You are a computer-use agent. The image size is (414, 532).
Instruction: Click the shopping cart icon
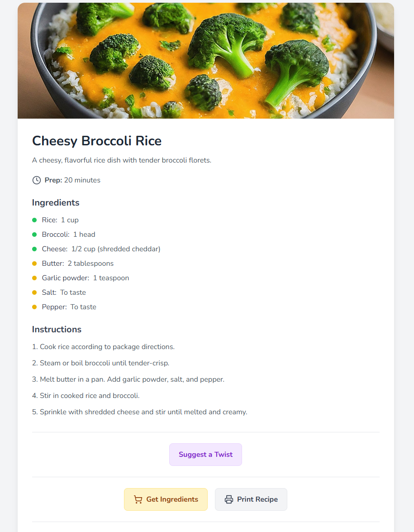tap(138, 499)
